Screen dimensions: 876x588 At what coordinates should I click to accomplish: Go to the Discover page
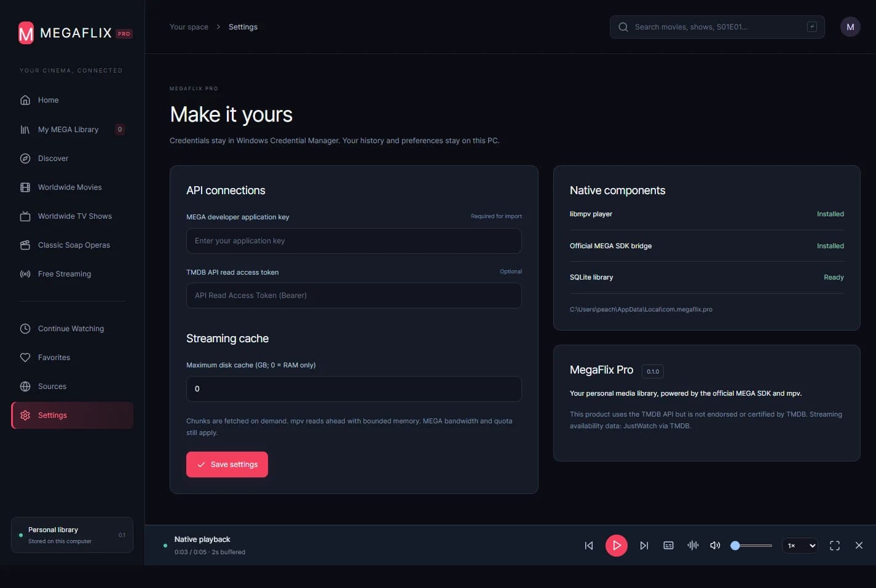[x=72, y=159]
